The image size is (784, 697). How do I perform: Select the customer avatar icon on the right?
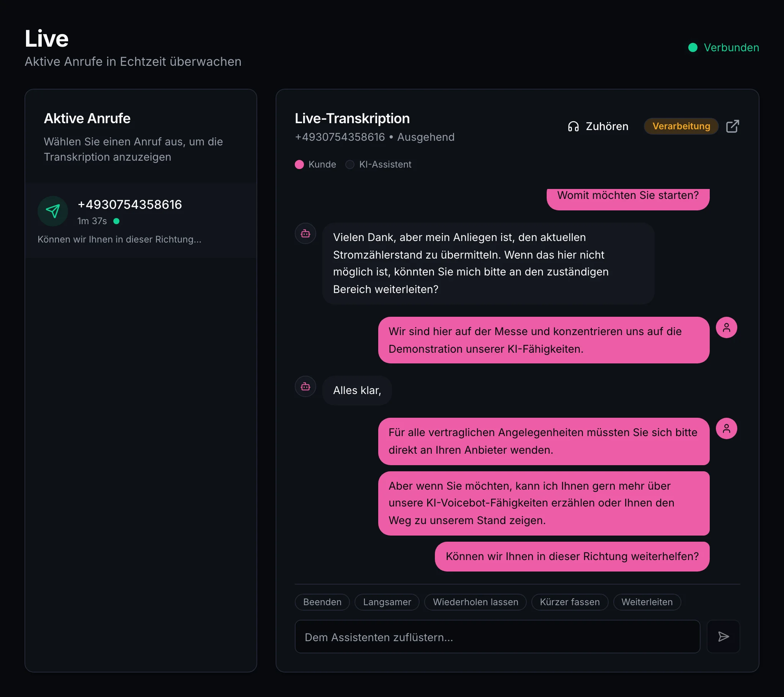tap(727, 328)
